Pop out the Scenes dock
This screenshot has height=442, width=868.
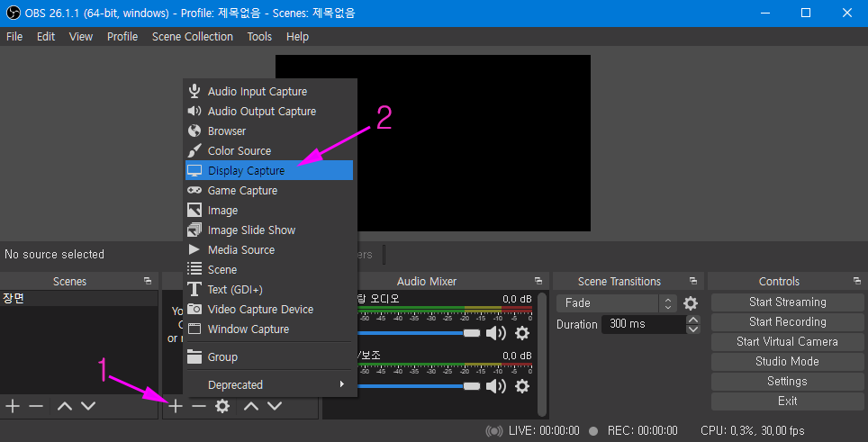coord(148,281)
